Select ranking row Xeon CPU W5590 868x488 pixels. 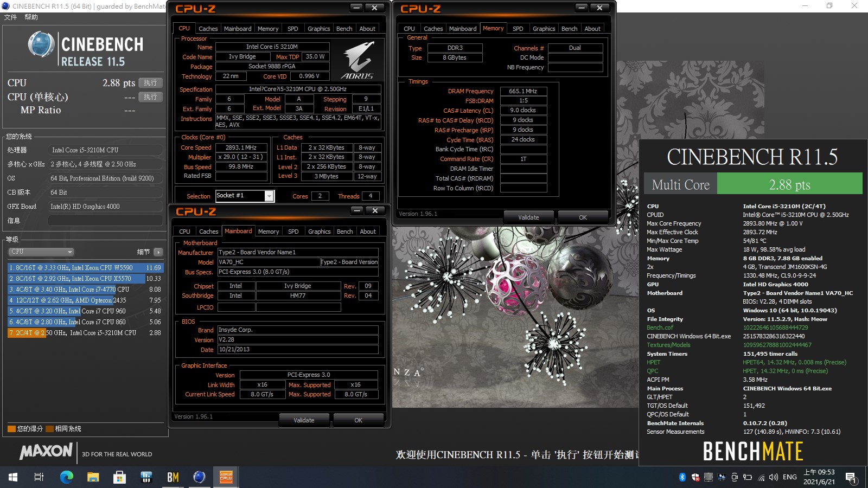85,268
